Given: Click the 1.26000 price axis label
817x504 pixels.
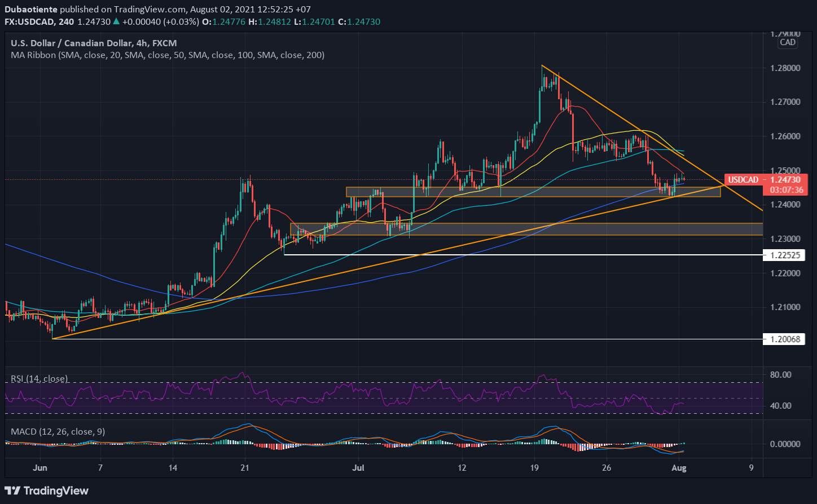Looking at the screenshot, I should coord(785,136).
